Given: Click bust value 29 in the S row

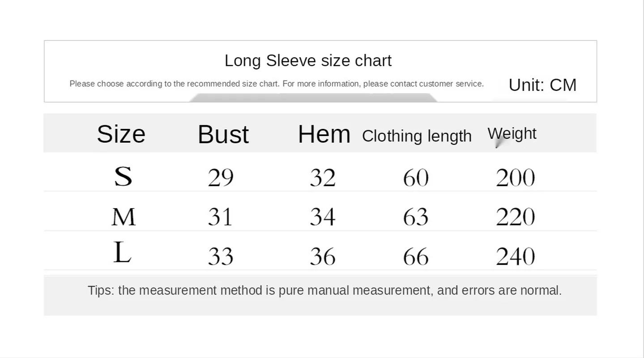Looking at the screenshot, I should click(x=221, y=178).
